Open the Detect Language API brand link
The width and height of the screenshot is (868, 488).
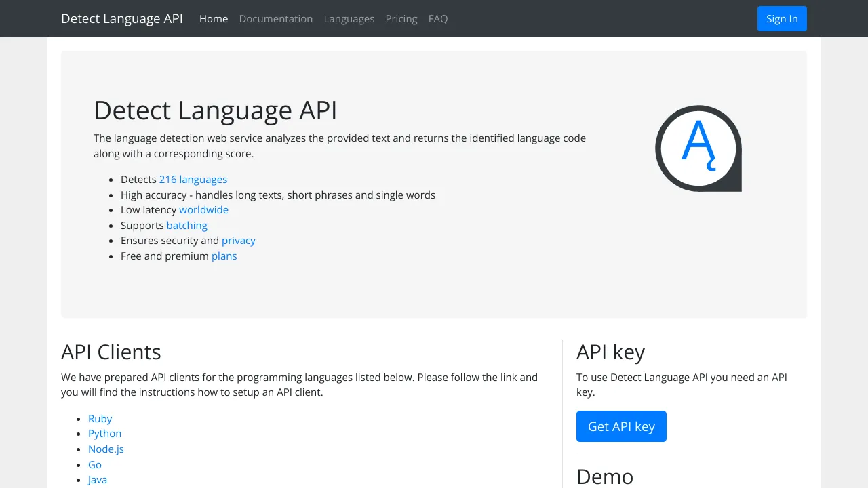coord(122,18)
